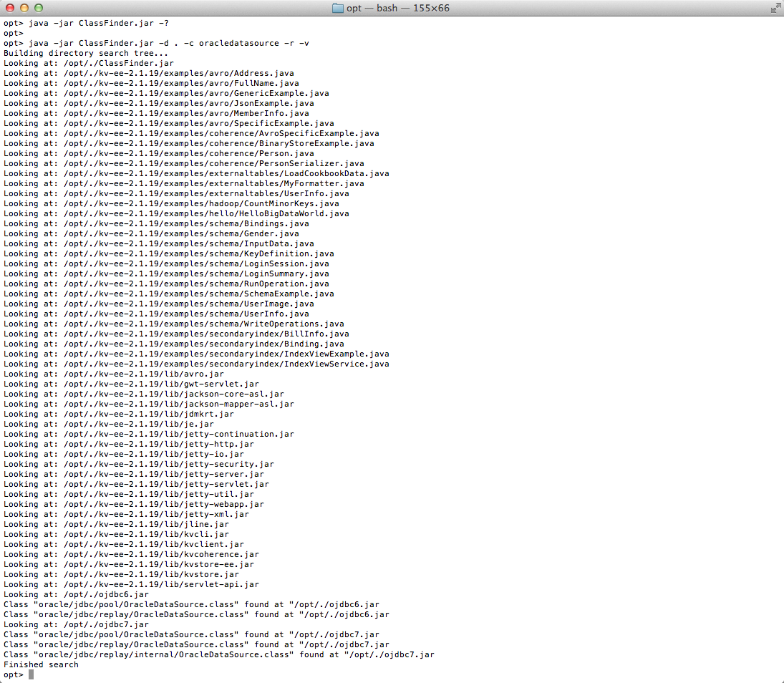
Task: Click the avro/MemberInfo.java line
Action: pyautogui.click(x=156, y=114)
